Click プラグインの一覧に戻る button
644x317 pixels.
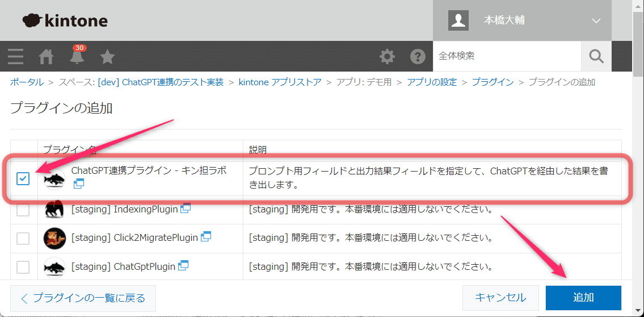click(83, 298)
